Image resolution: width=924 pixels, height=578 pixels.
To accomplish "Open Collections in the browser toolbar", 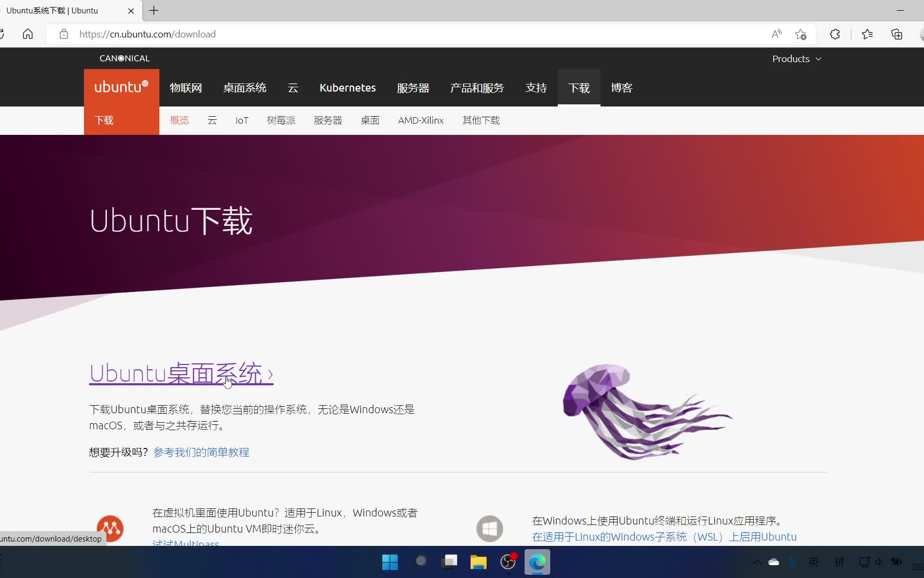I will 897,34.
